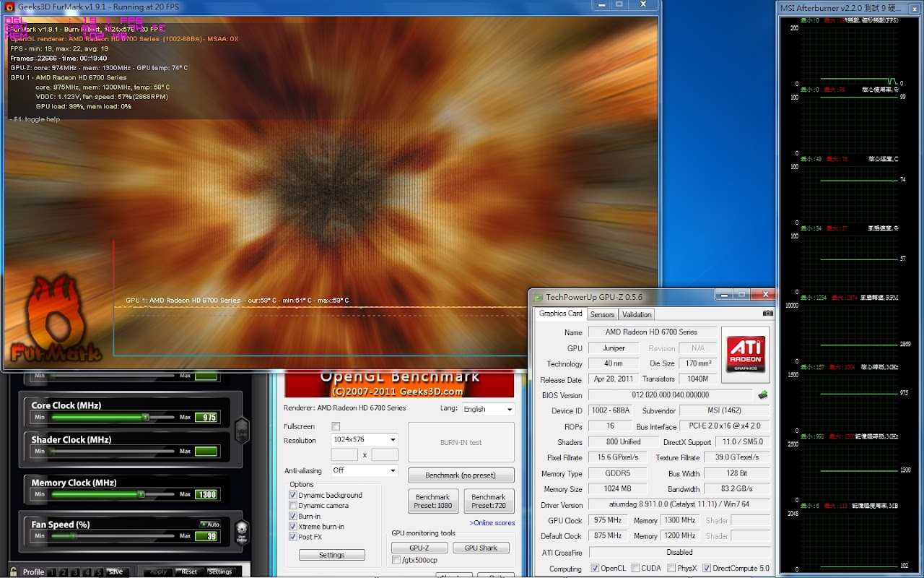Screen dimensions: 924x578
Task: Switch to the Sensors tab in GPU-Z
Action: click(602, 314)
